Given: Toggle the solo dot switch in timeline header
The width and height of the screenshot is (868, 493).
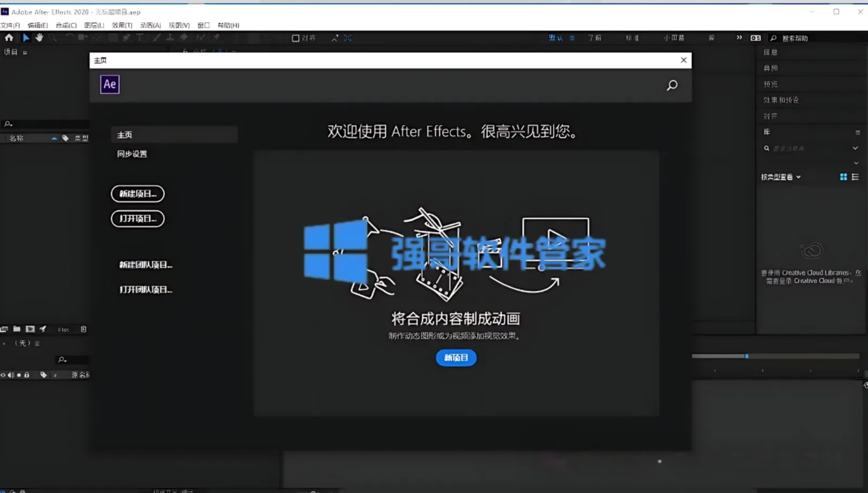Looking at the screenshot, I should click(x=19, y=375).
